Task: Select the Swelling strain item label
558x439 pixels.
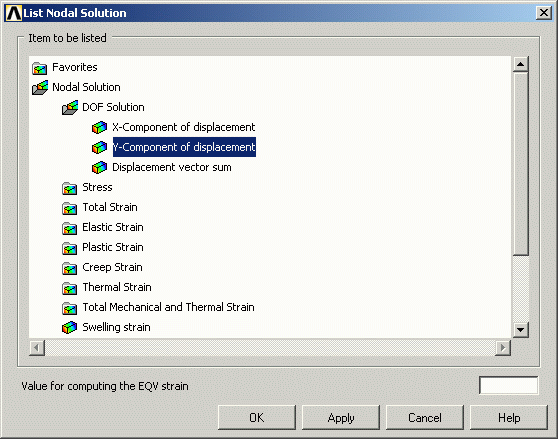Action: click(x=116, y=327)
